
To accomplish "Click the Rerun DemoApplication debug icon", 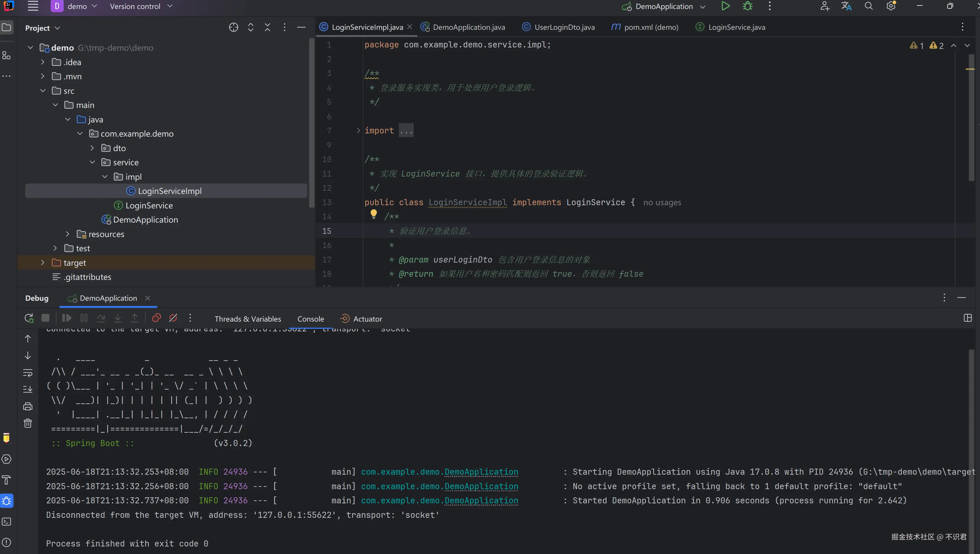I will click(29, 318).
